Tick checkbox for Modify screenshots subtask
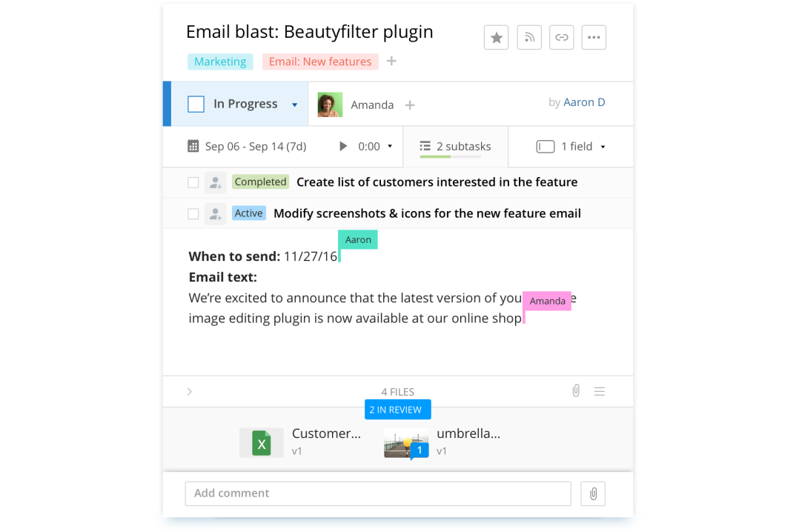 193,214
